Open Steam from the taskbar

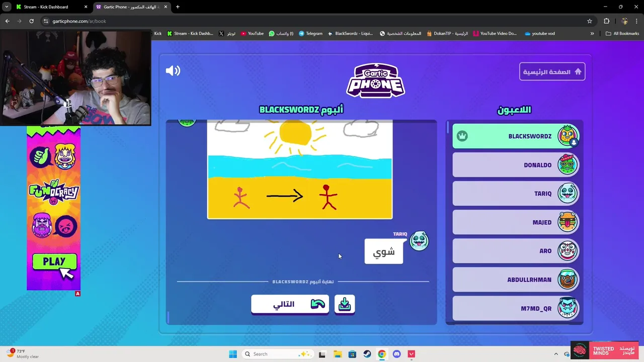pos(367,354)
